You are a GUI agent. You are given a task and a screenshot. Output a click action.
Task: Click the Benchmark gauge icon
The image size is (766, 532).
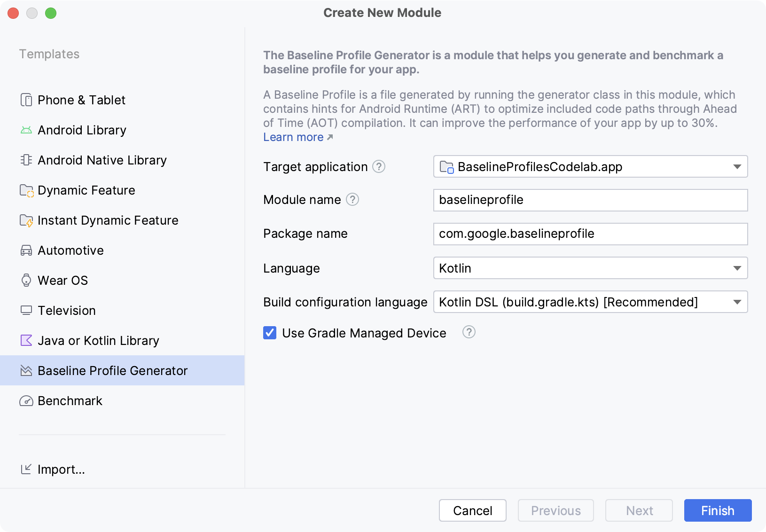pos(26,400)
